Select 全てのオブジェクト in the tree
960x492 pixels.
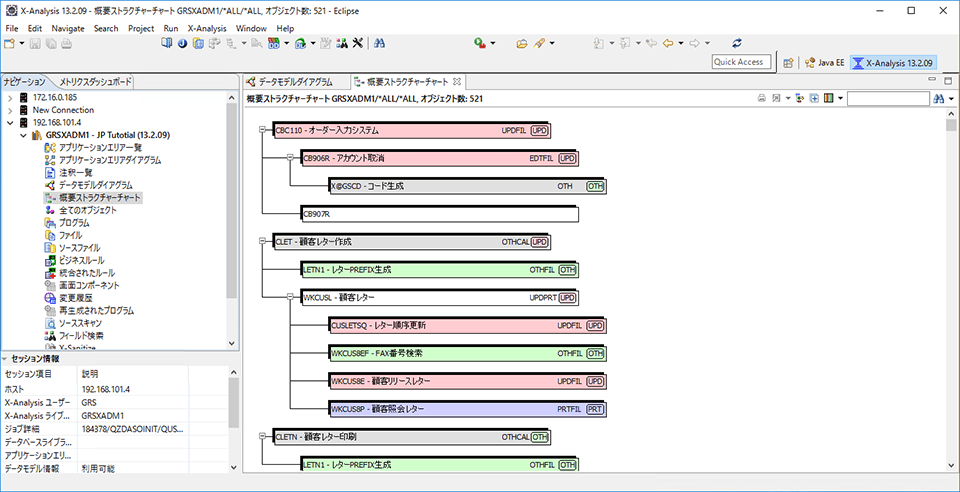click(81, 210)
